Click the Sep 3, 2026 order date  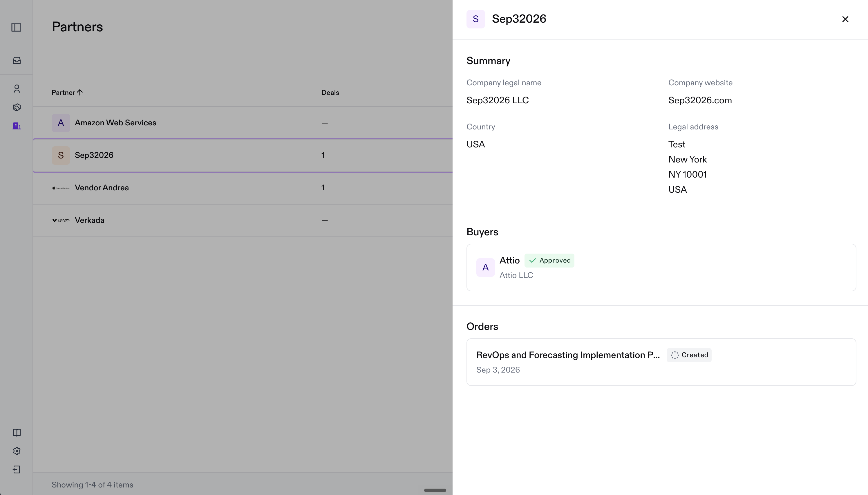[x=498, y=370]
